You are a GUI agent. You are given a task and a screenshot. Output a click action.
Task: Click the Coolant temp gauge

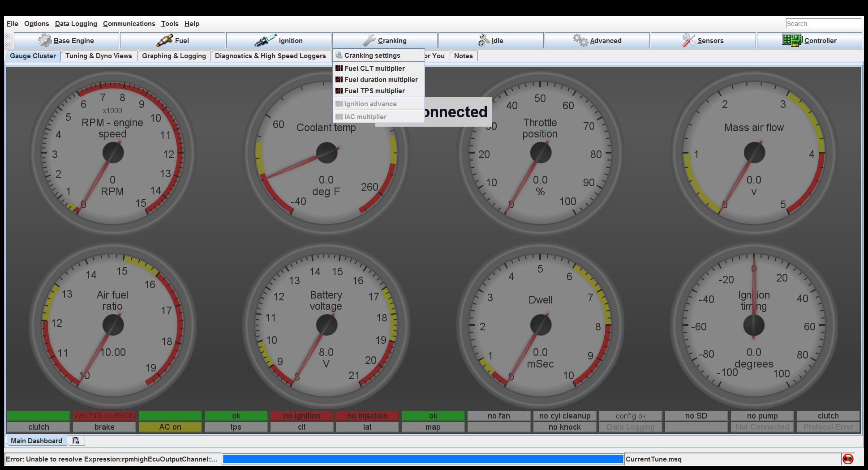point(327,153)
